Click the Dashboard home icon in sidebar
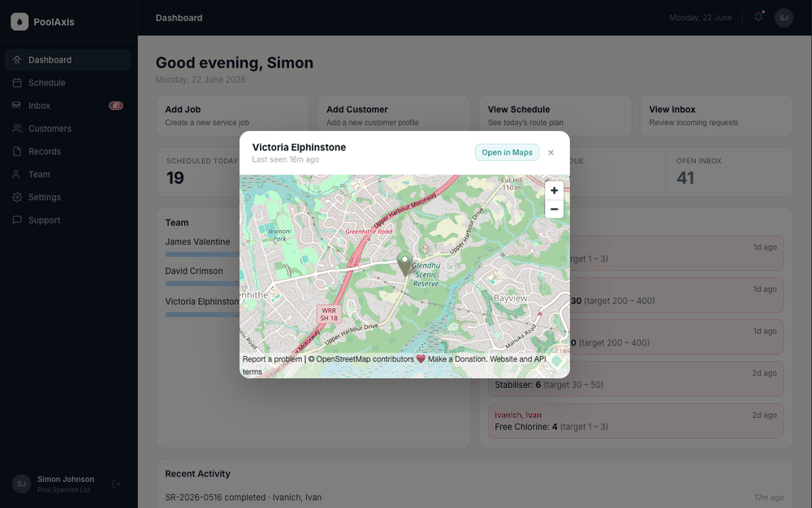The width and height of the screenshot is (812, 508). (x=17, y=59)
